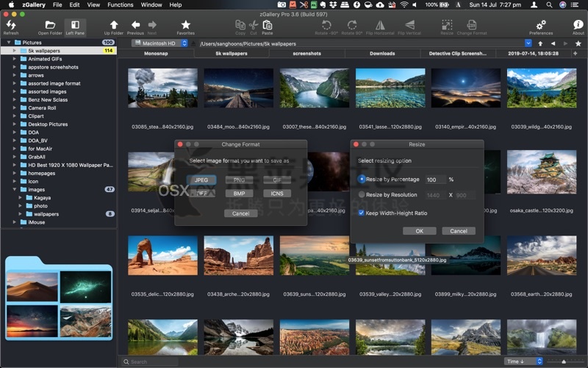Open Spotlight search in menu bar
The width and height of the screenshot is (588, 368).
click(x=549, y=5)
